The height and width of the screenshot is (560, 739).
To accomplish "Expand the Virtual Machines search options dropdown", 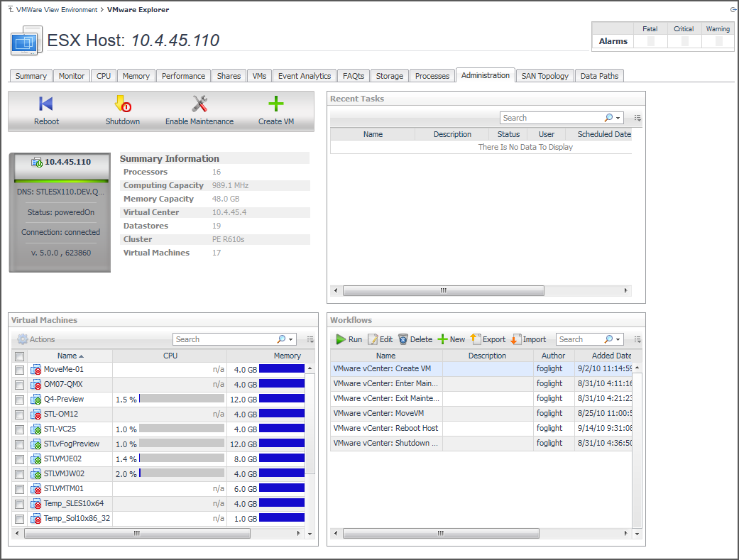I will click(291, 340).
